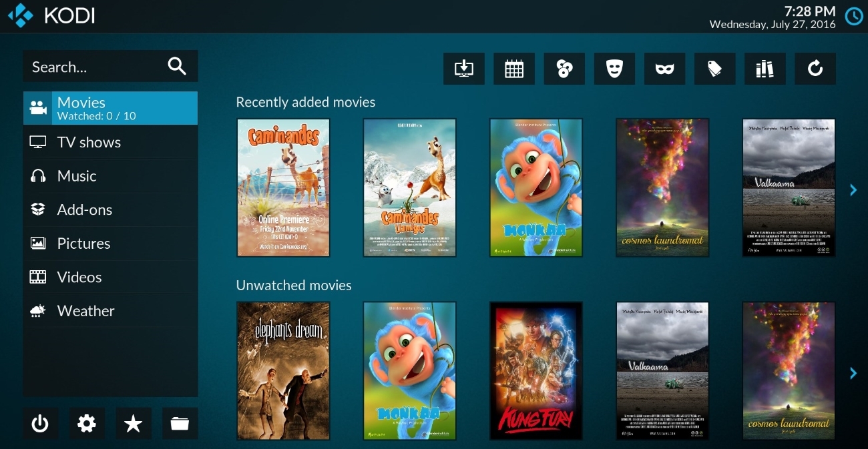Viewport: 868px width, 449px height.
Task: Browse movies by tag icon
Action: pos(714,68)
